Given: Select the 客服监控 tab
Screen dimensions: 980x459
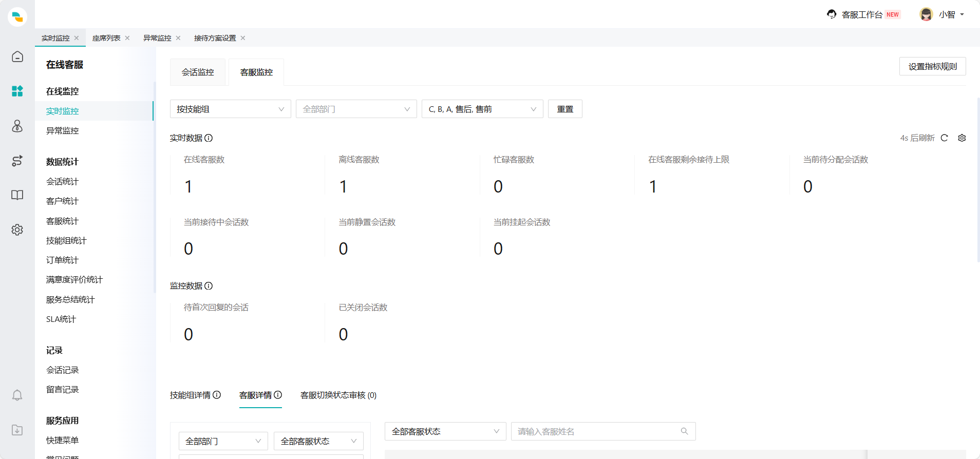Looking at the screenshot, I should tap(256, 72).
